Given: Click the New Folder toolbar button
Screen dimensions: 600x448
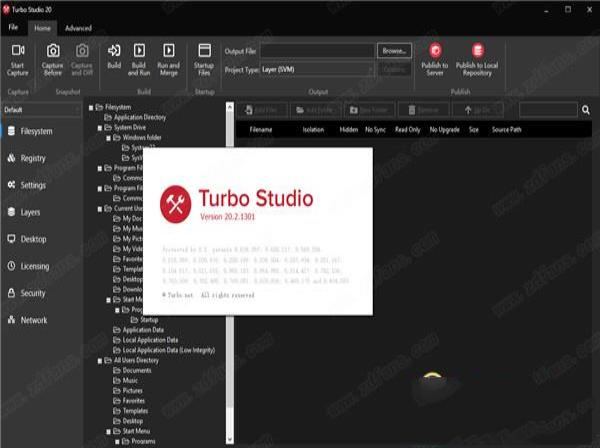Looking at the screenshot, I should tap(369, 110).
